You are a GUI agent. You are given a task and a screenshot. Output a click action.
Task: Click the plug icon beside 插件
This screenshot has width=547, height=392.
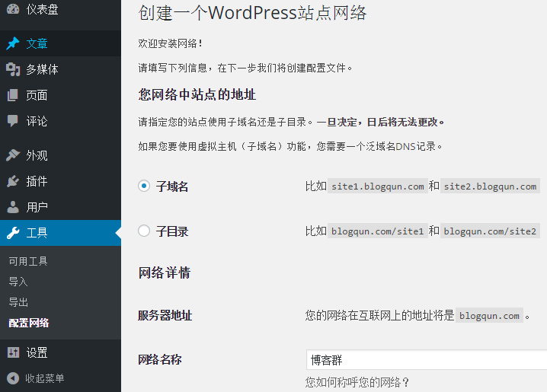[13, 181]
